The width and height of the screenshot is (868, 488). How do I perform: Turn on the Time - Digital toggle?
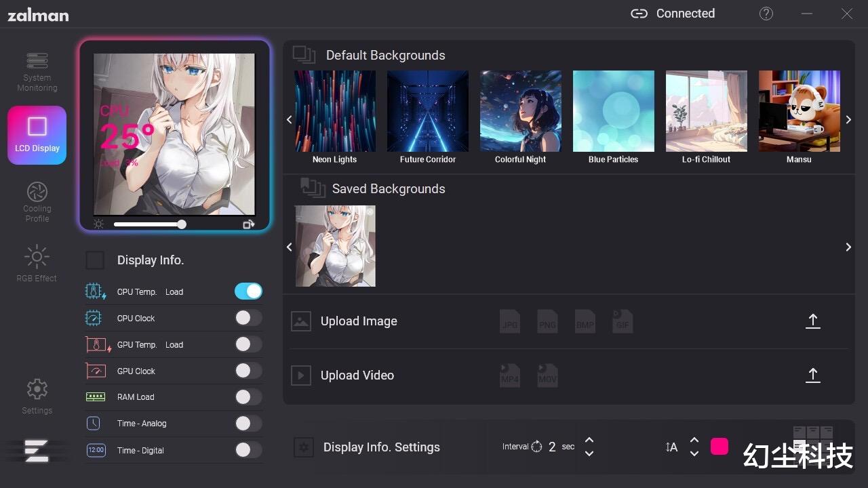[x=248, y=450]
